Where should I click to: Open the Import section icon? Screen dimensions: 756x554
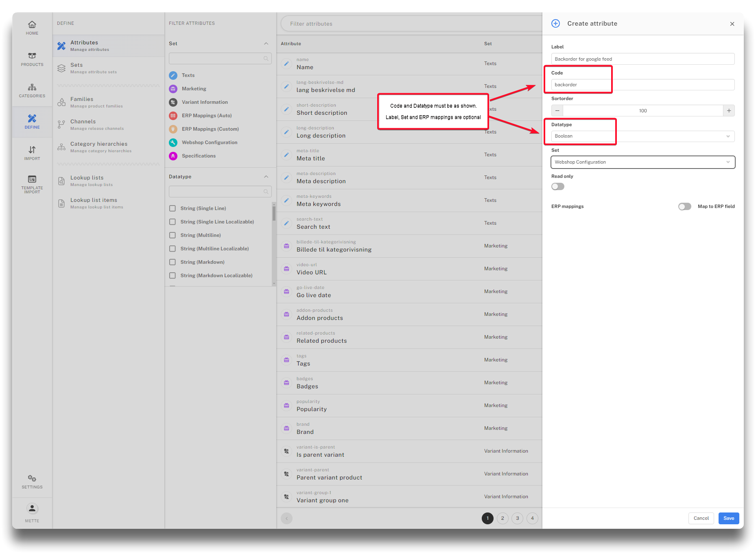point(32,153)
